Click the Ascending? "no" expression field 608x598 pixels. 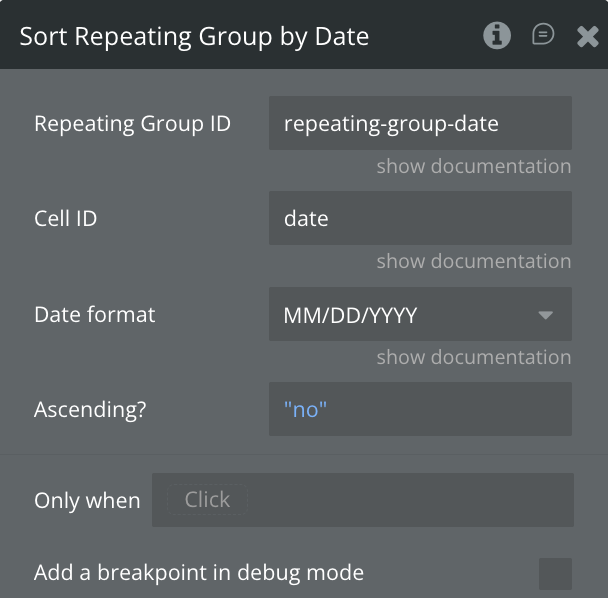(420, 409)
